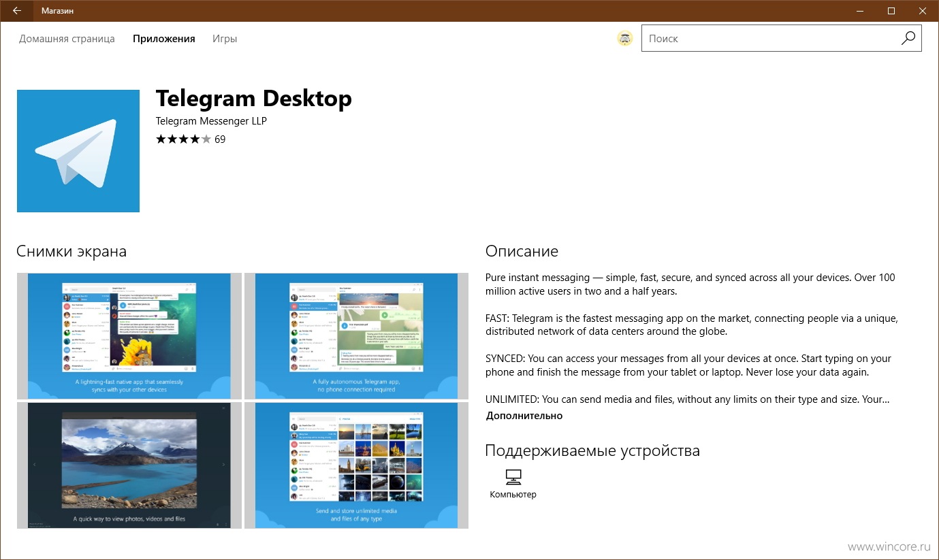Click the Магазин window title

58,11
